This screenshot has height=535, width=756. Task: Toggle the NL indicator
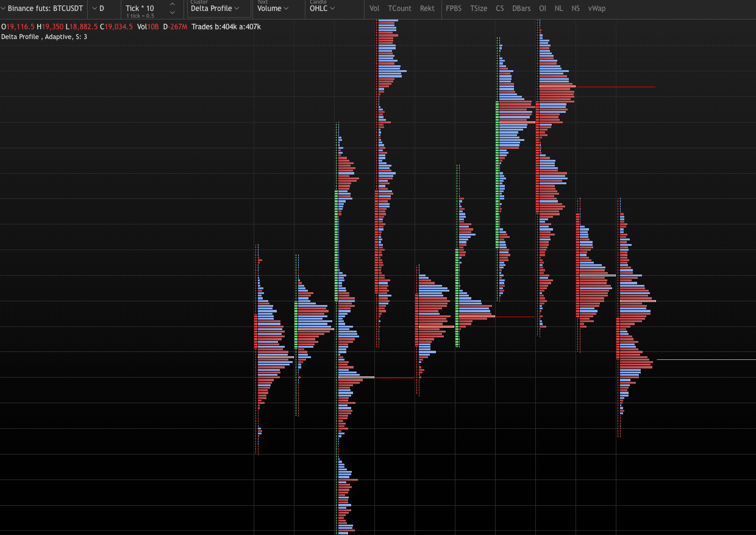(559, 9)
